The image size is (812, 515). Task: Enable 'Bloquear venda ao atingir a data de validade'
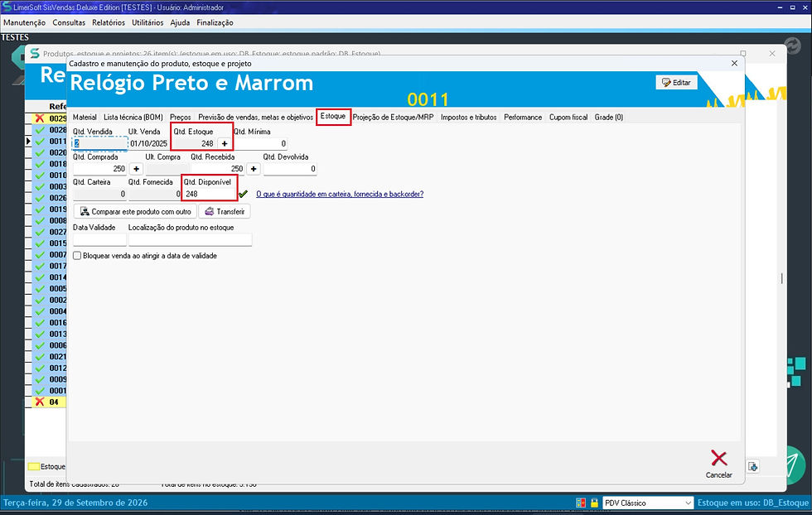pos(77,256)
